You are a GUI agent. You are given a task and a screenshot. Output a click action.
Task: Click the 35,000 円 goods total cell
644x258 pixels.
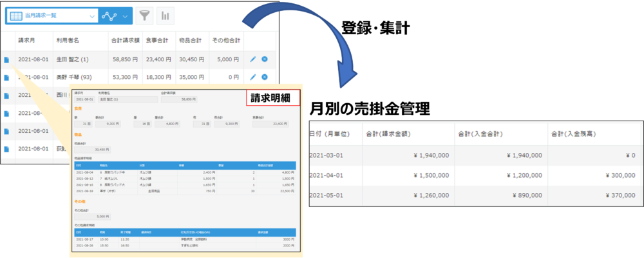click(x=191, y=77)
